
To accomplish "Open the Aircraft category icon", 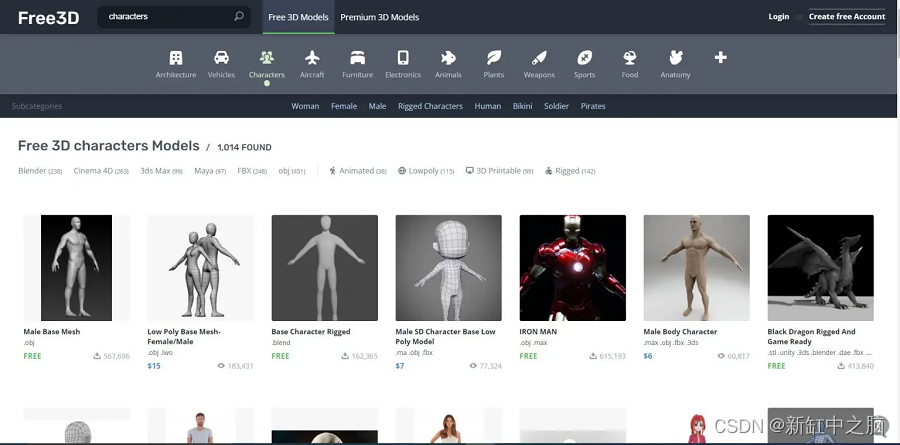I will click(312, 57).
